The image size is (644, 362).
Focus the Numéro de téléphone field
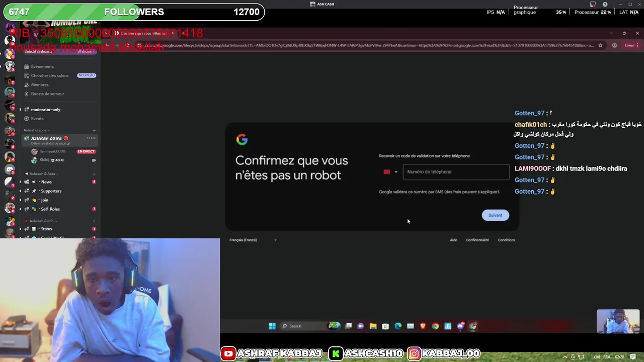456,172
